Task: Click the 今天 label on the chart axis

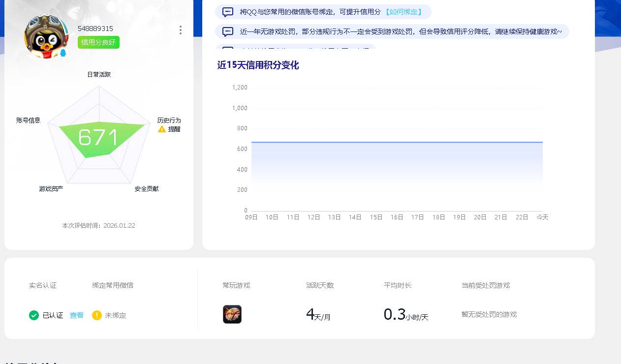Action: click(542, 217)
